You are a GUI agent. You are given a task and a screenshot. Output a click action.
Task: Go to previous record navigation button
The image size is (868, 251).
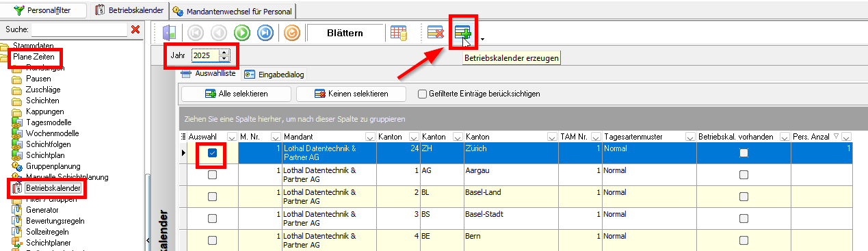click(x=219, y=32)
